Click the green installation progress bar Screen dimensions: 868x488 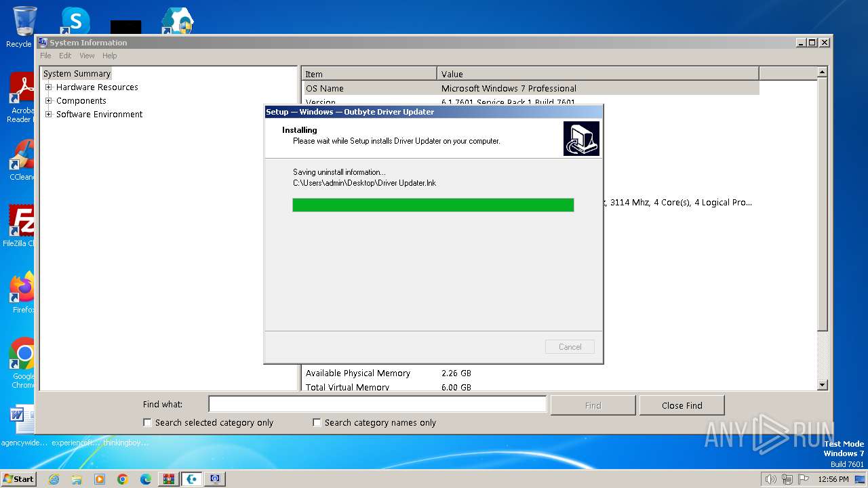click(433, 205)
